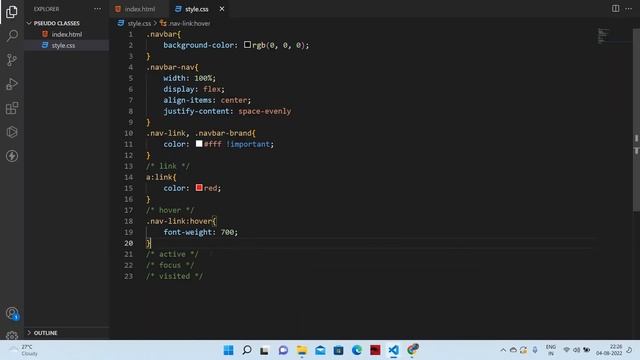Click line number 20 in gutter
Viewport: 640px width, 360px height.
[x=129, y=243]
